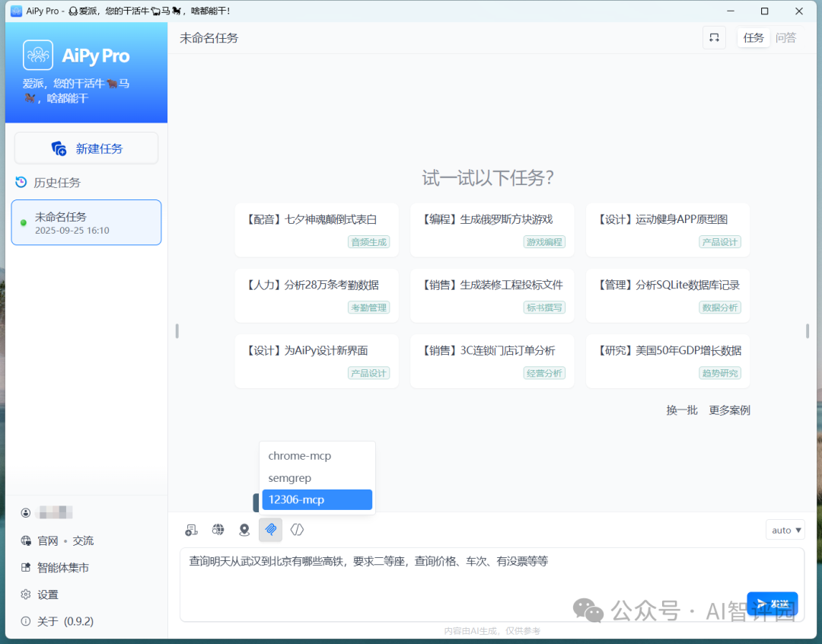Open the auto model dropdown
This screenshot has width=822, height=644.
tap(785, 529)
